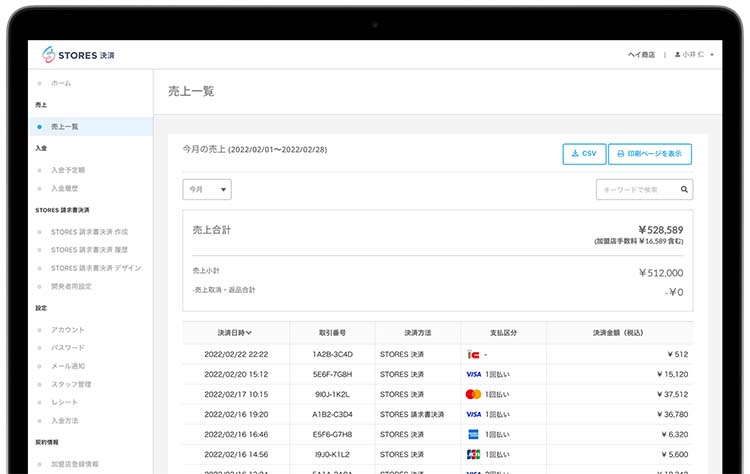The image size is (750, 474).
Task: Click the 支払区分 column header
Action: point(503,332)
